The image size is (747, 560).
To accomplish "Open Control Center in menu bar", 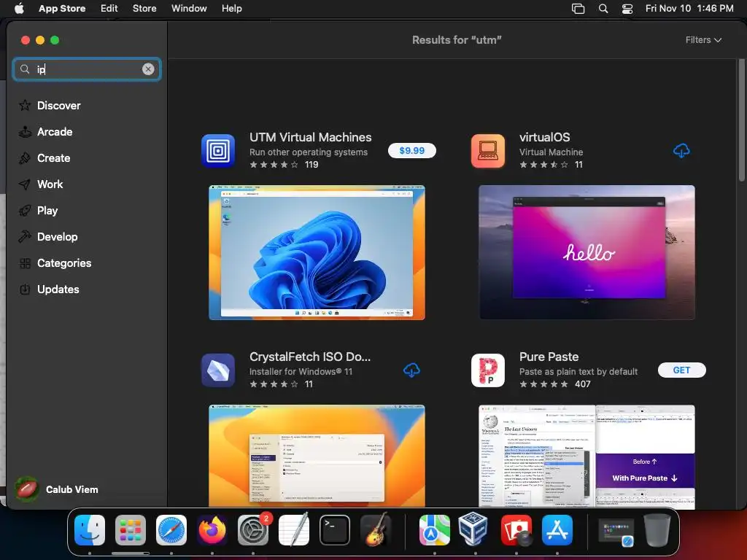I will 627,9.
